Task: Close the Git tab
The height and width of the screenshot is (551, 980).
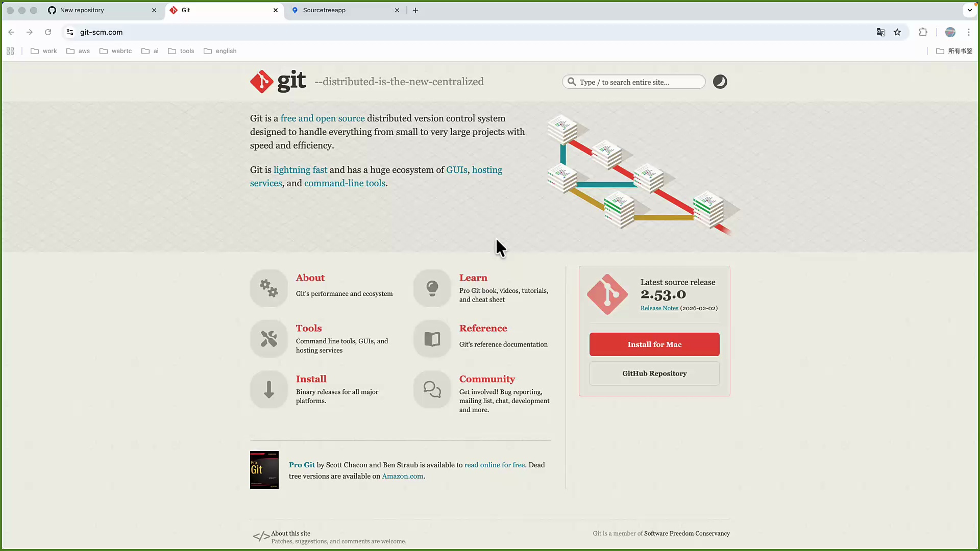Action: 276,10
